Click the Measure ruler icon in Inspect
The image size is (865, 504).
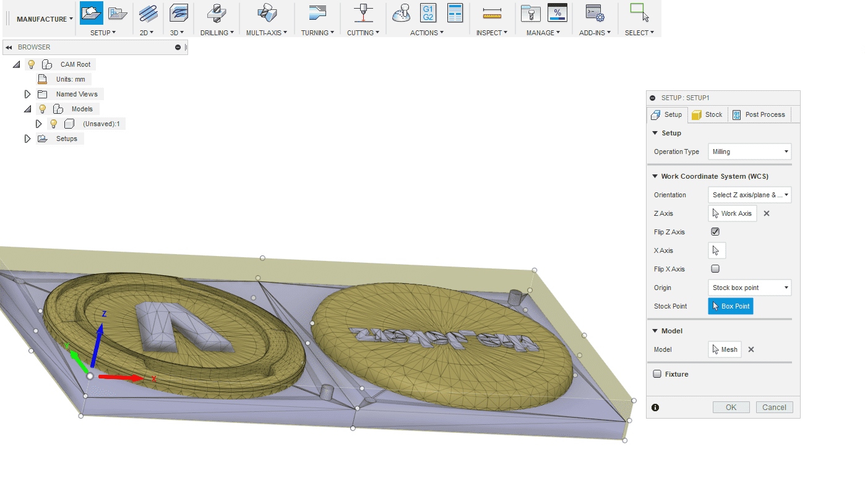pyautogui.click(x=492, y=13)
